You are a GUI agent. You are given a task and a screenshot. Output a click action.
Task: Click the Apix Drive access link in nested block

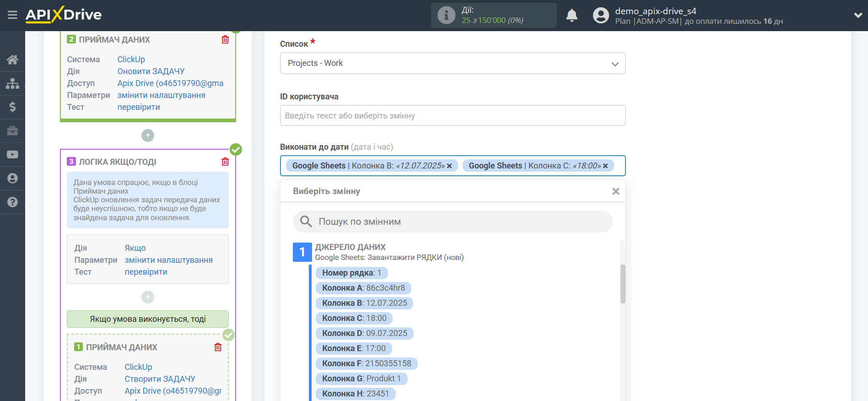click(173, 391)
